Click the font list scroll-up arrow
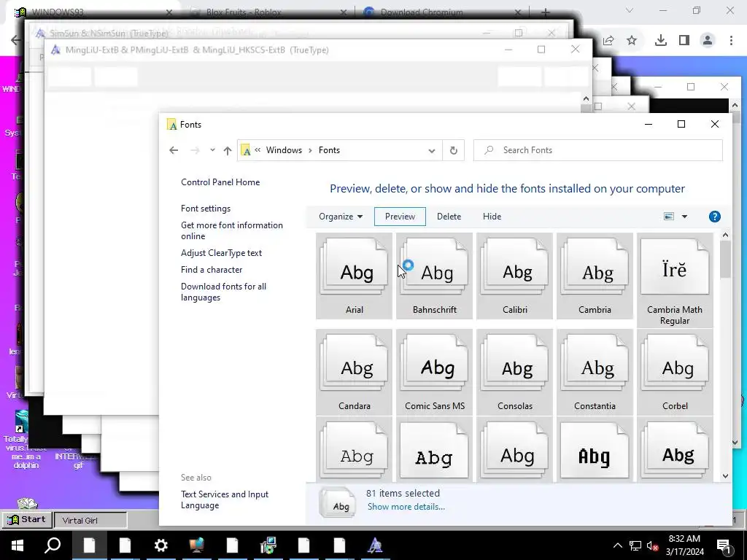 click(x=725, y=235)
